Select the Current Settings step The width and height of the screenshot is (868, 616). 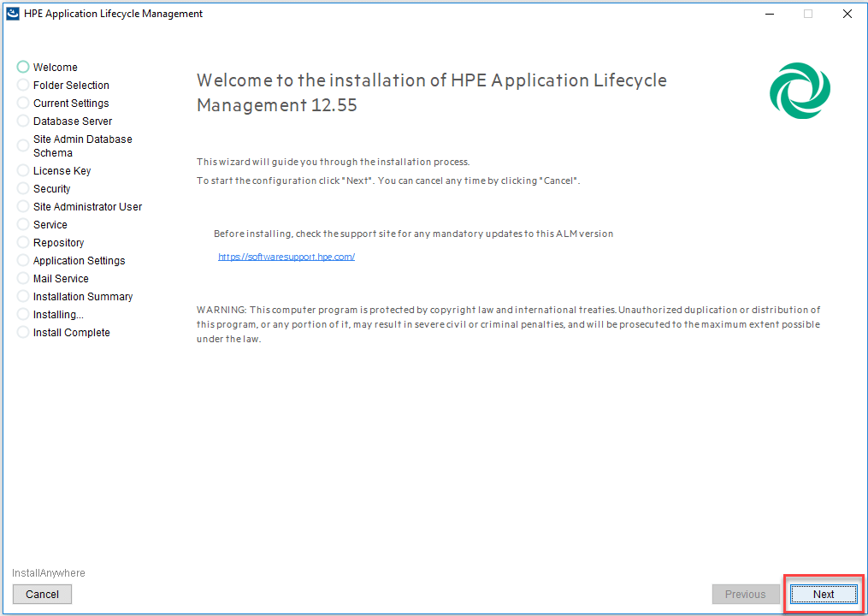tap(71, 104)
